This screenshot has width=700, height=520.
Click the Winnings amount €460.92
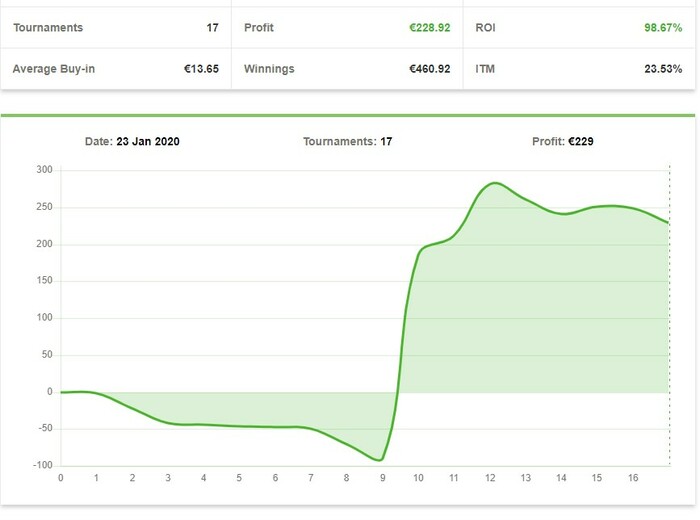429,69
